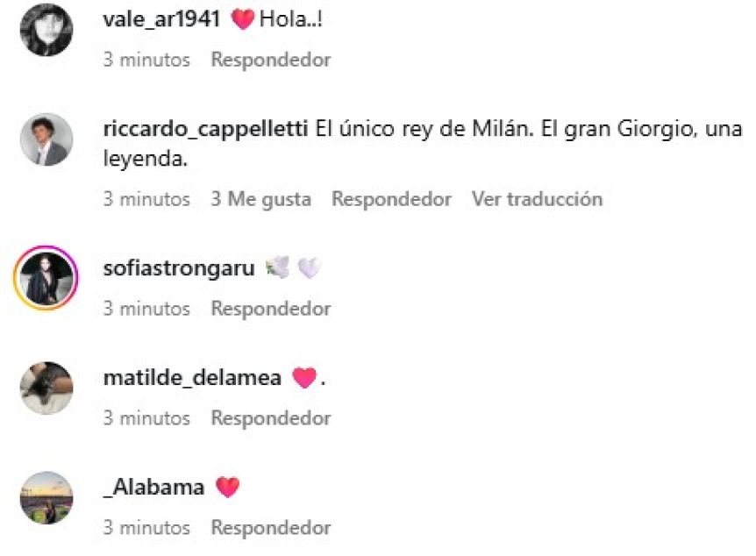Click the sofiastrongaru username
Image resolution: width=756 pixels, height=556 pixels.
[179, 268]
